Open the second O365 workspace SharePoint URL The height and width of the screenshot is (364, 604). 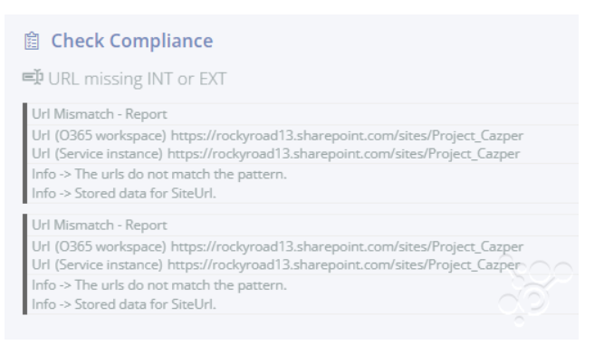click(347, 246)
